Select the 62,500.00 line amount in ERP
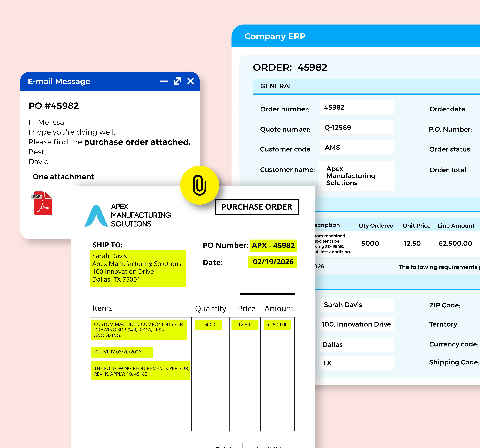Image resolution: width=480 pixels, height=448 pixels. click(x=455, y=243)
